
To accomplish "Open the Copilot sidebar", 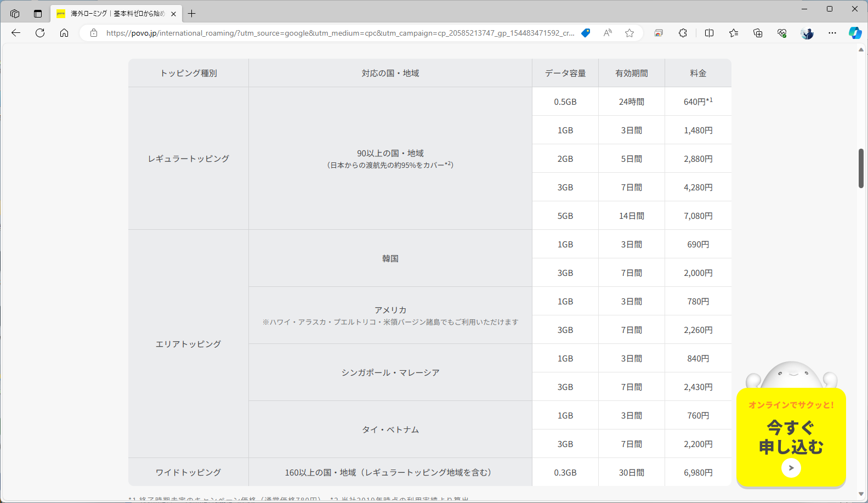I will pyautogui.click(x=855, y=33).
